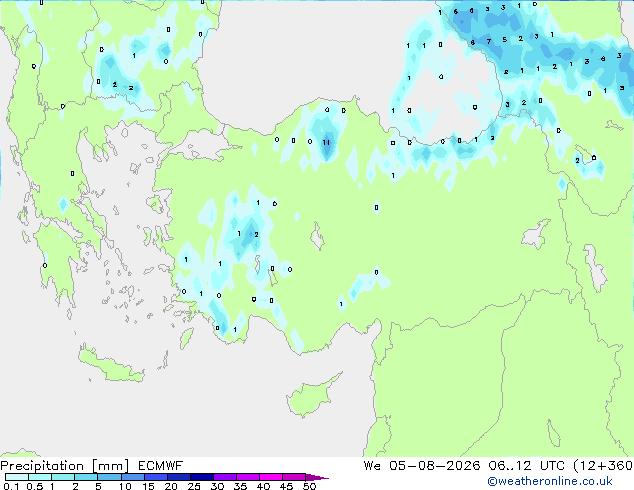This screenshot has width=634, height=490.
Task: Click the 'ECMWF' model label
Action: tap(161, 466)
